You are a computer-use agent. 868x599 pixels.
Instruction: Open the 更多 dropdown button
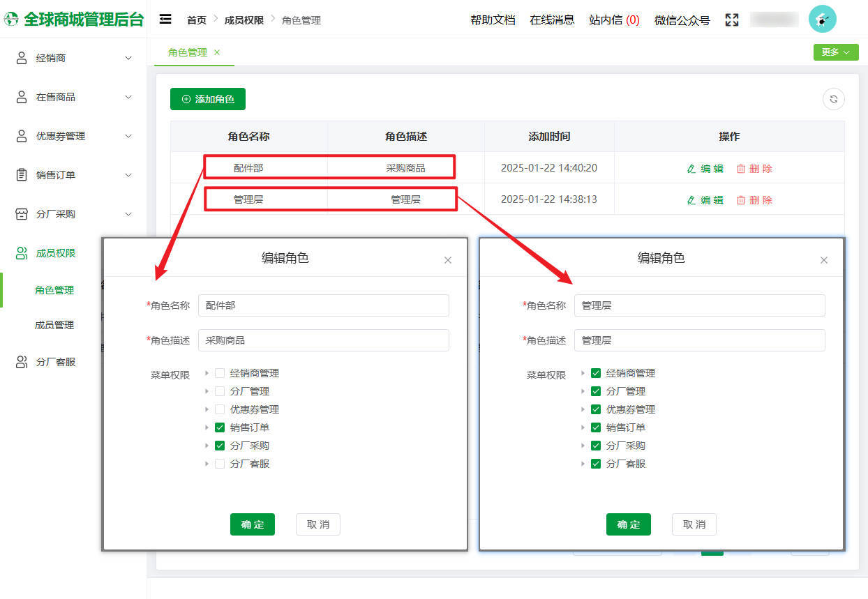[x=835, y=52]
